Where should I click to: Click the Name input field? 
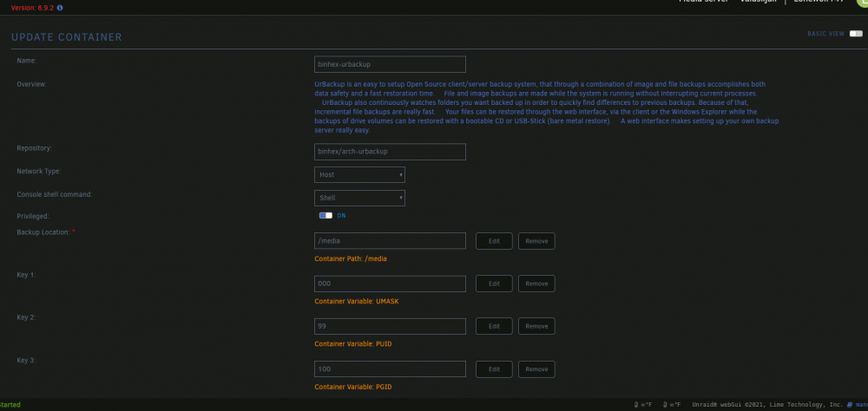(x=390, y=64)
